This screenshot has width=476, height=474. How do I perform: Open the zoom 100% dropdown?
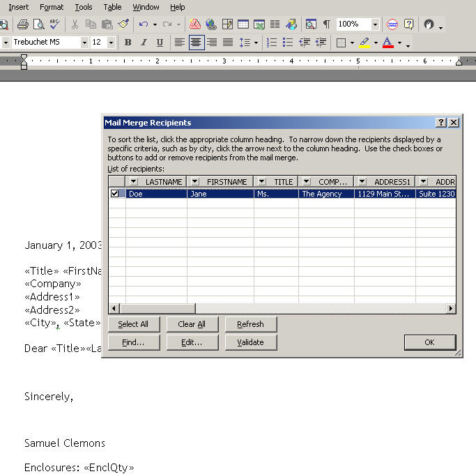coord(375,24)
